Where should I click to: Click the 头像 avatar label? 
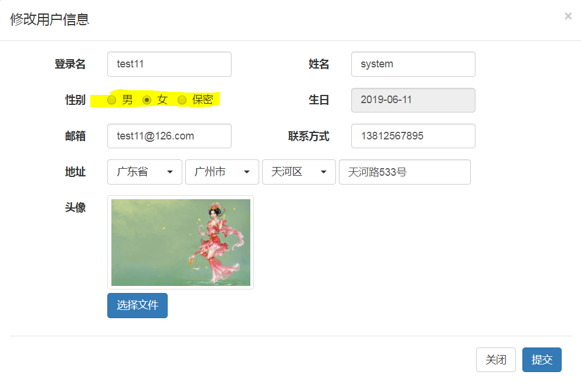(75, 207)
